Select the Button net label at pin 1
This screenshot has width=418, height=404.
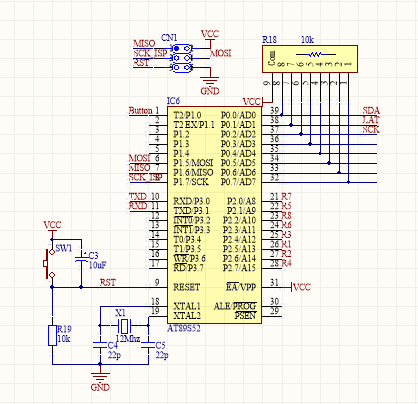[x=140, y=110]
